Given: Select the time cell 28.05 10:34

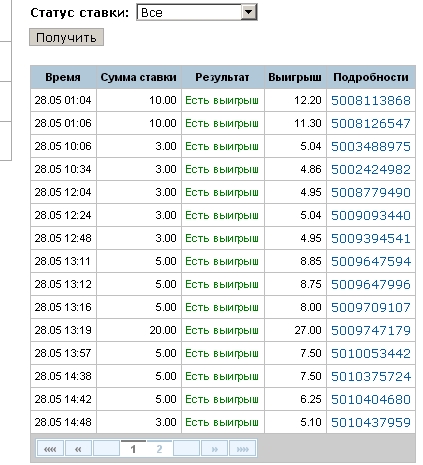Looking at the screenshot, I should 63,169.
